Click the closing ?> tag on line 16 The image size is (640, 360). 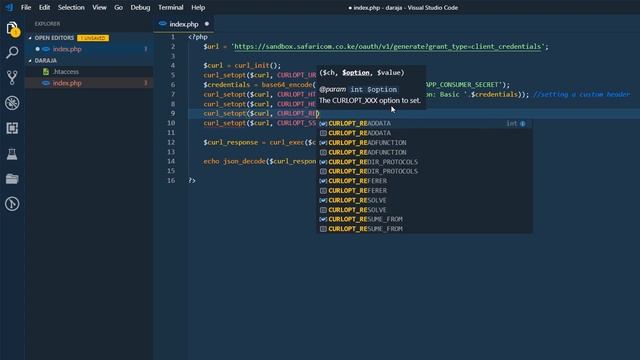pos(192,180)
